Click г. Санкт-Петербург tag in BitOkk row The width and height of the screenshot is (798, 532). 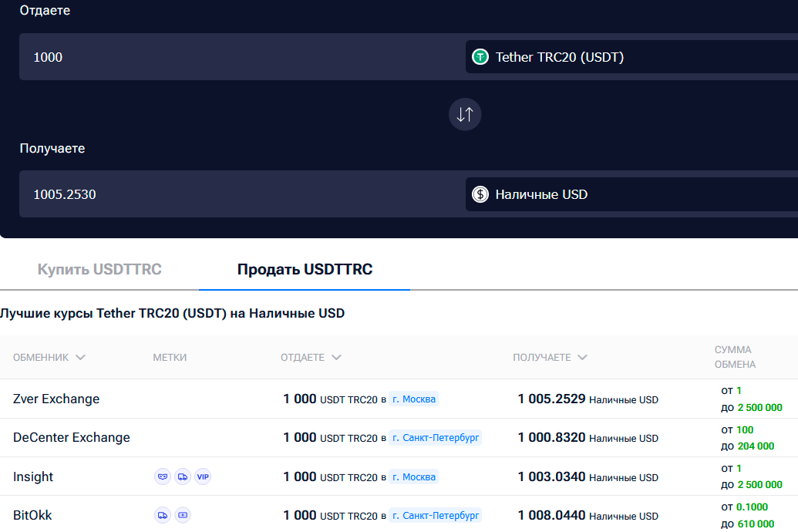pos(435,515)
